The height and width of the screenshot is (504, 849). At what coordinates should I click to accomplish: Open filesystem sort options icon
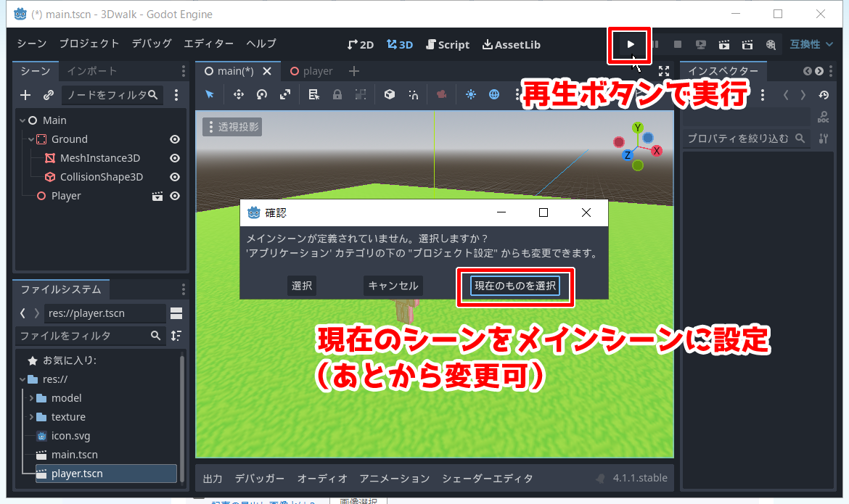pos(176,336)
